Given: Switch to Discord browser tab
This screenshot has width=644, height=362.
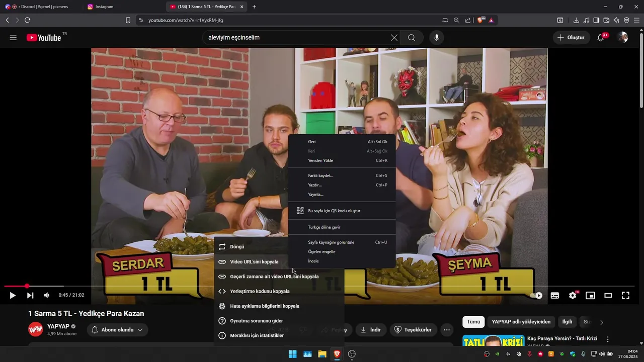Looking at the screenshot, I should tap(40, 7).
